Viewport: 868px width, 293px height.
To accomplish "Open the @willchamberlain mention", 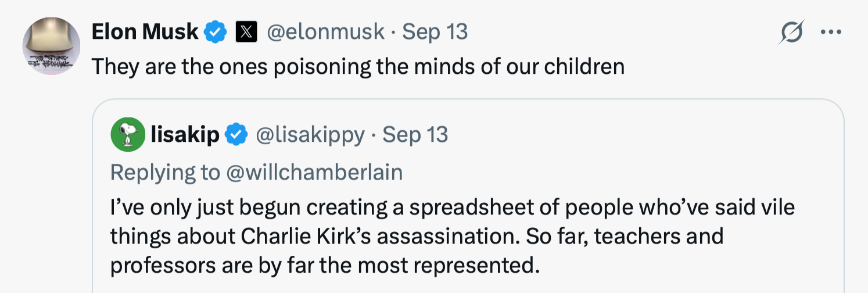I will click(x=314, y=172).
